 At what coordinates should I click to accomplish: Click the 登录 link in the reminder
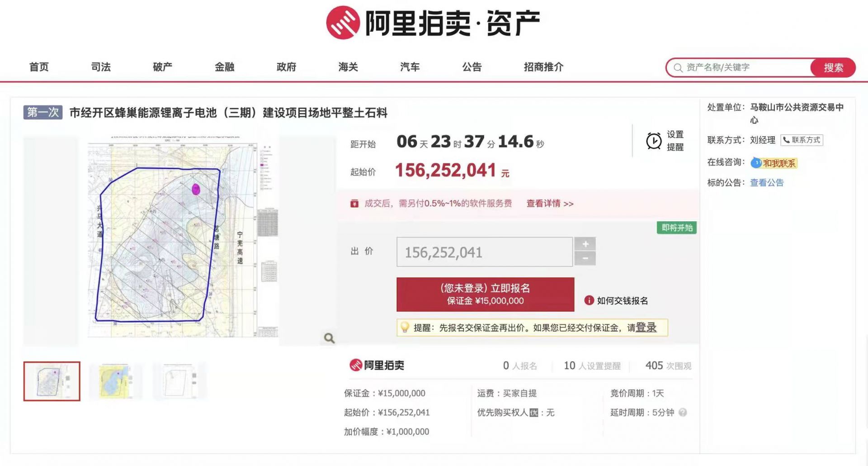(x=646, y=327)
